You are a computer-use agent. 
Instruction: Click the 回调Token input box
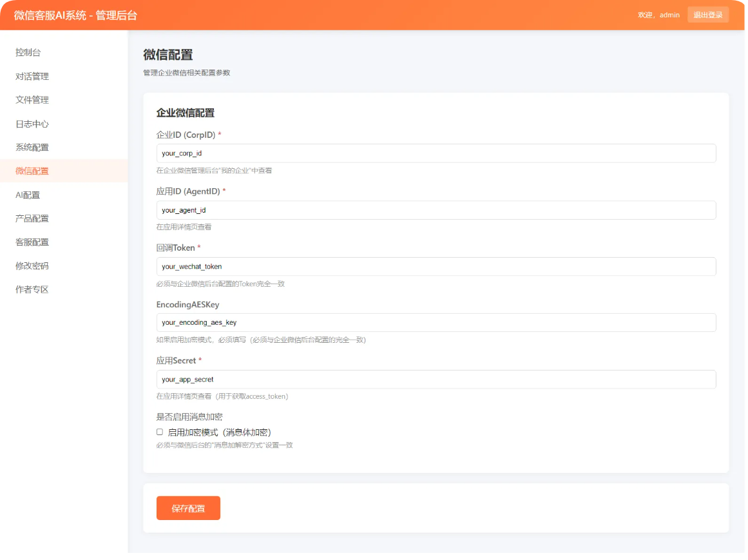[x=436, y=266]
